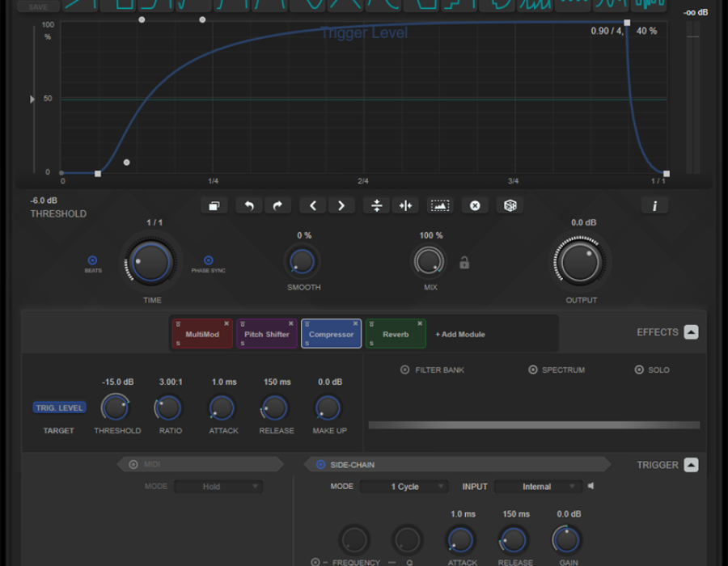Click the copy curve icon in the toolbar
Viewport: 728px width, 566px height.
214,205
